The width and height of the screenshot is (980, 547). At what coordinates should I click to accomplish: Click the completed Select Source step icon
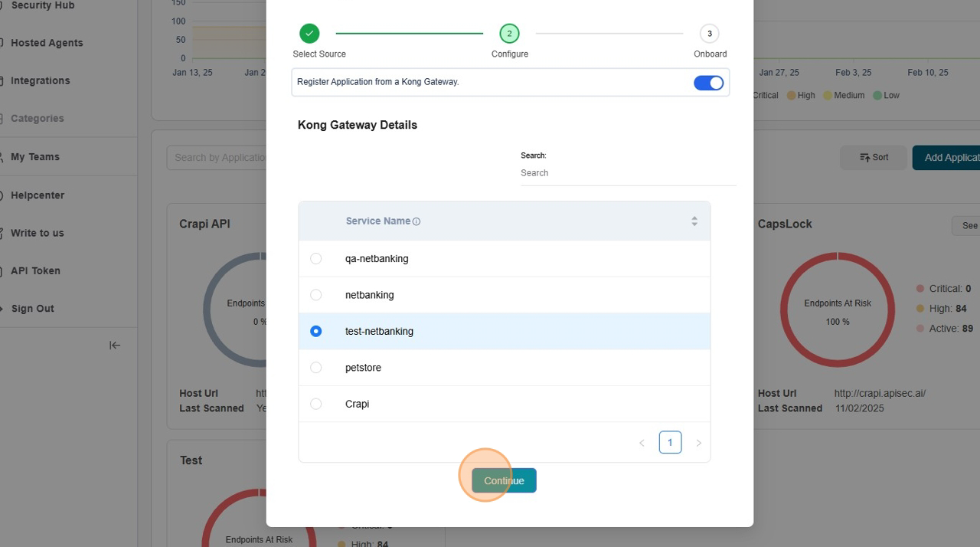coord(309,34)
